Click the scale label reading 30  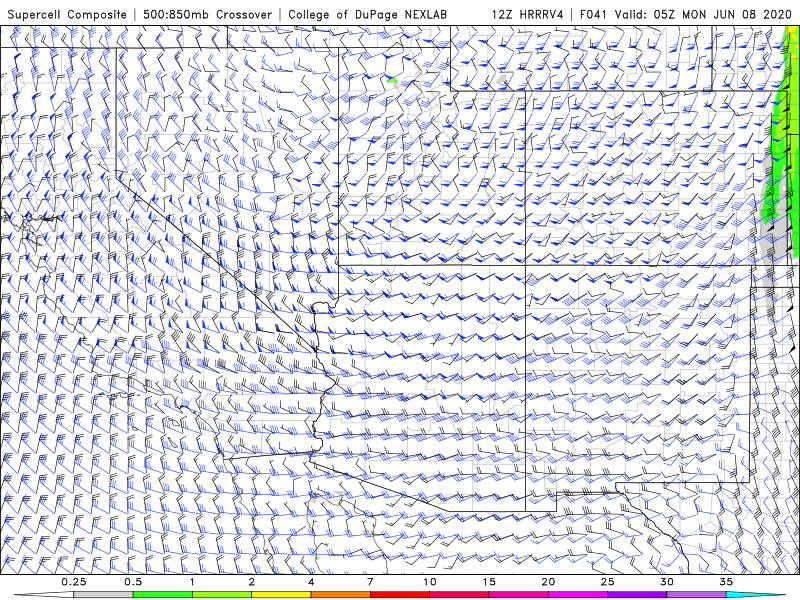coord(666,582)
